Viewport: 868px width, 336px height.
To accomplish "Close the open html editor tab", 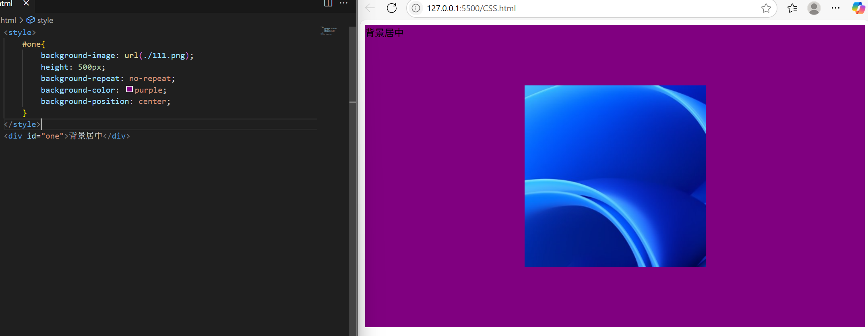I will (26, 3).
